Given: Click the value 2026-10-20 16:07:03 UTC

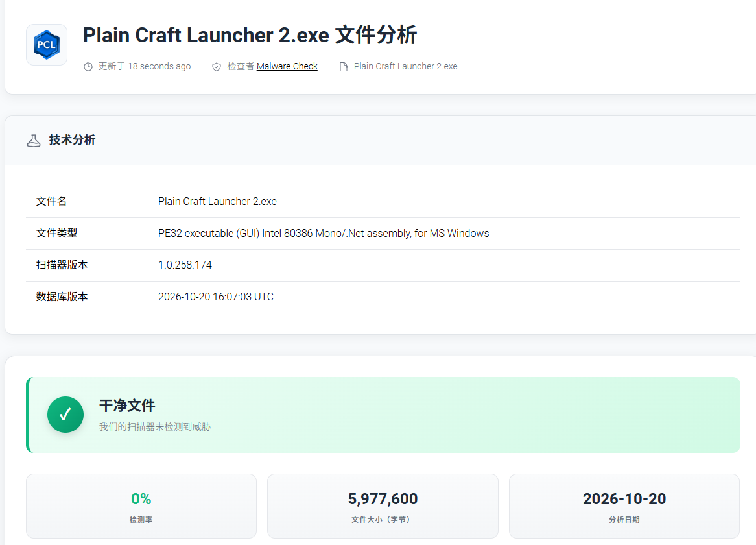Looking at the screenshot, I should point(216,297).
